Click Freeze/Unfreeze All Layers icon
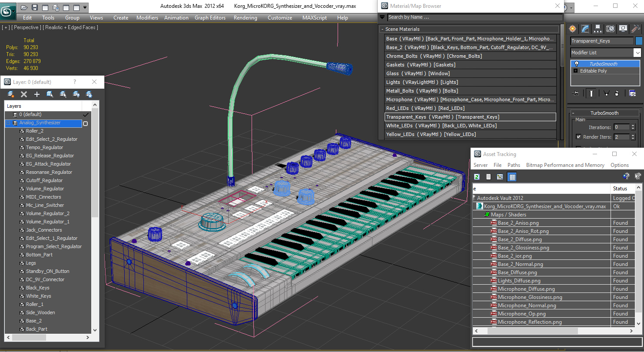This screenshot has height=352, width=644. click(x=89, y=94)
